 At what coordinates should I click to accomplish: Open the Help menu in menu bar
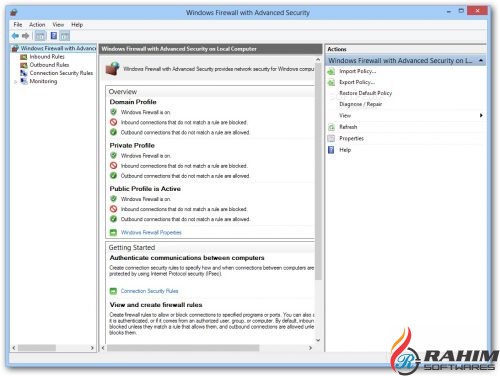tap(77, 25)
